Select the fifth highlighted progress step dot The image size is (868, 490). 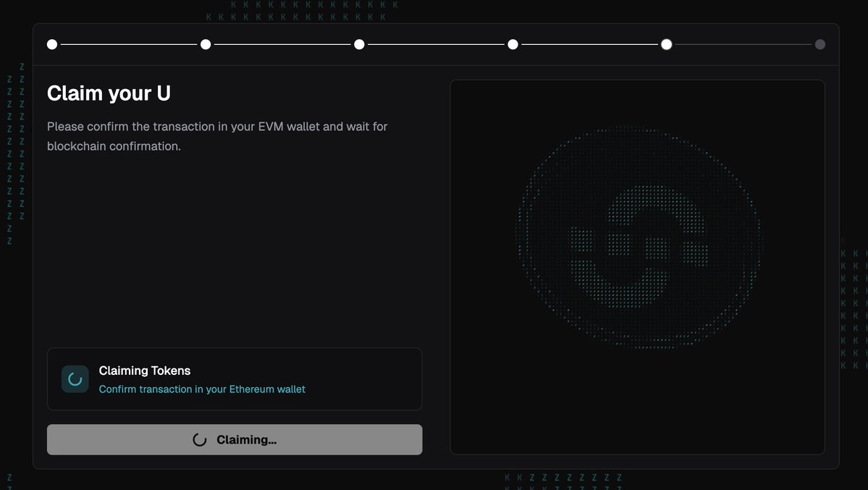click(x=667, y=44)
